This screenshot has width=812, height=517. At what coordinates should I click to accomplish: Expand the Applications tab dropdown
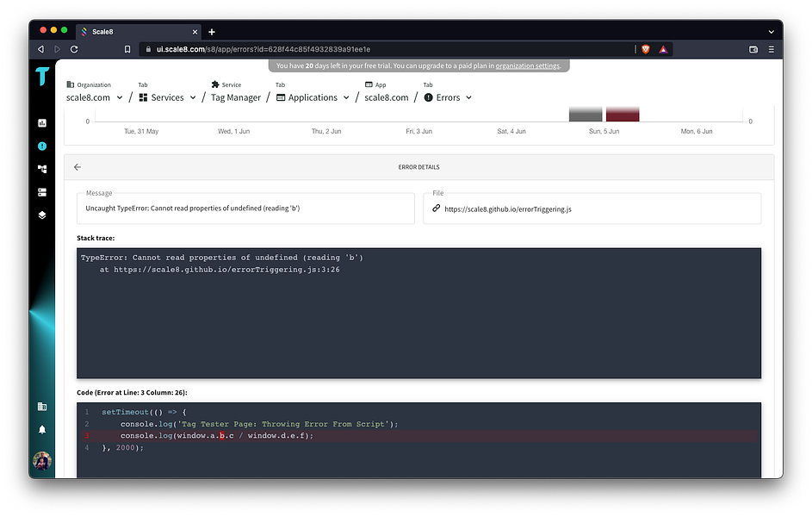point(346,97)
